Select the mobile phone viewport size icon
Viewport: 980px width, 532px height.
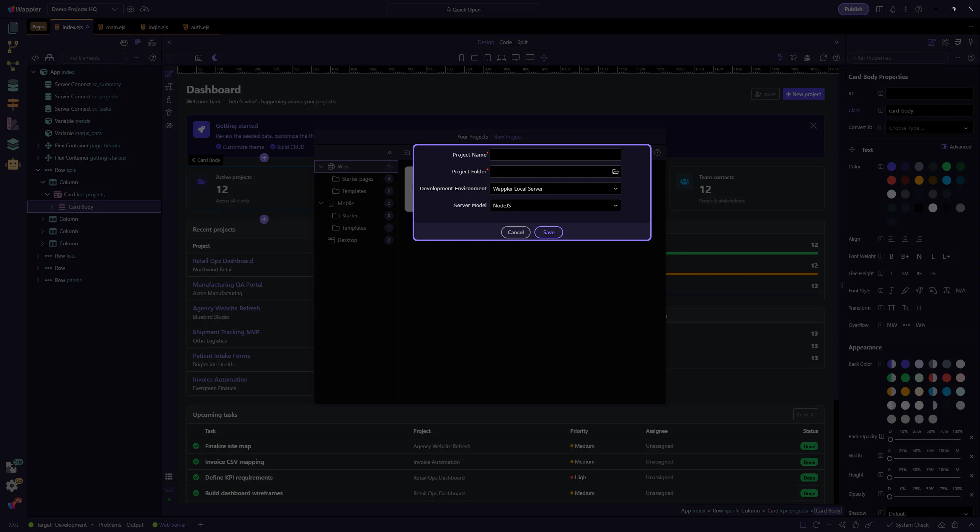tap(461, 58)
